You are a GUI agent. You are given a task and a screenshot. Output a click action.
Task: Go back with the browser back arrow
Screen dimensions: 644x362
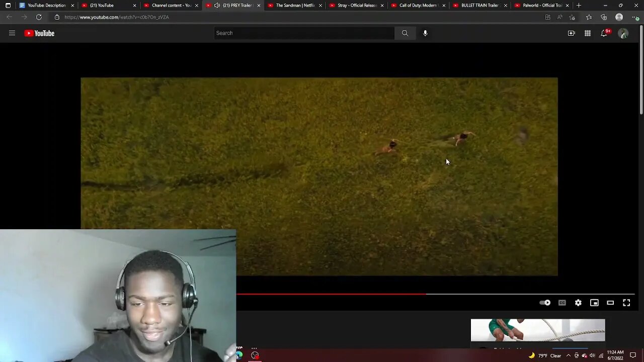pyautogui.click(x=9, y=17)
